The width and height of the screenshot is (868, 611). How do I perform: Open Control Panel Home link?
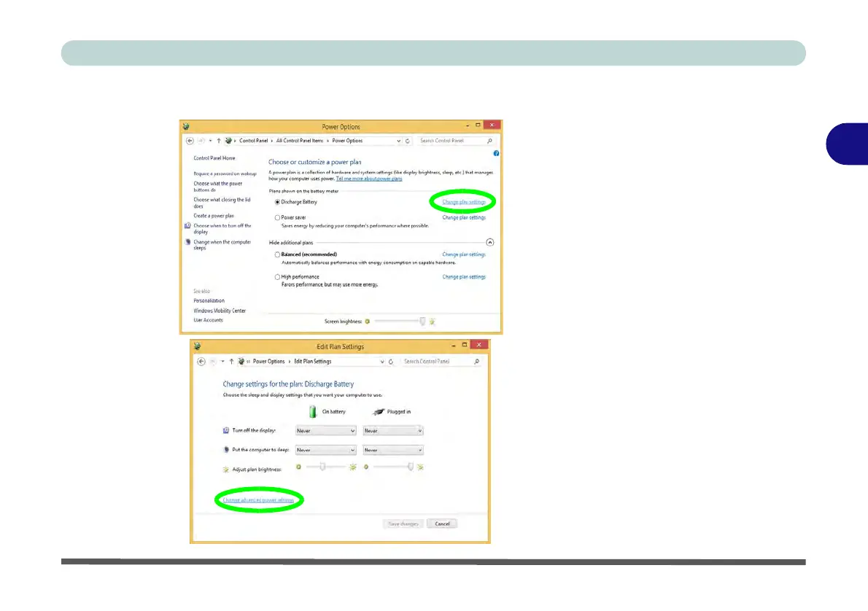(214, 158)
